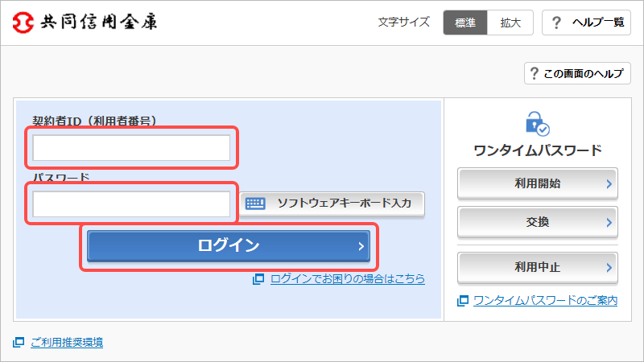Click the question mark icon in ヘルプ一覧
644x362 pixels.
coord(556,23)
